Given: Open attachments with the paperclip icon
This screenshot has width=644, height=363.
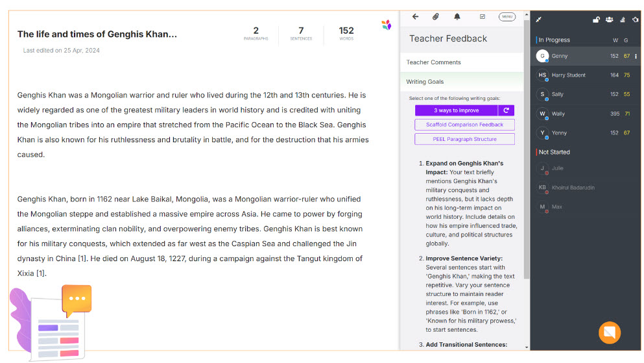Looking at the screenshot, I should [x=436, y=17].
